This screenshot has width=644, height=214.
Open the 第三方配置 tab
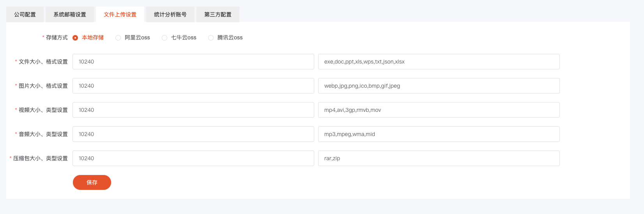(218, 14)
